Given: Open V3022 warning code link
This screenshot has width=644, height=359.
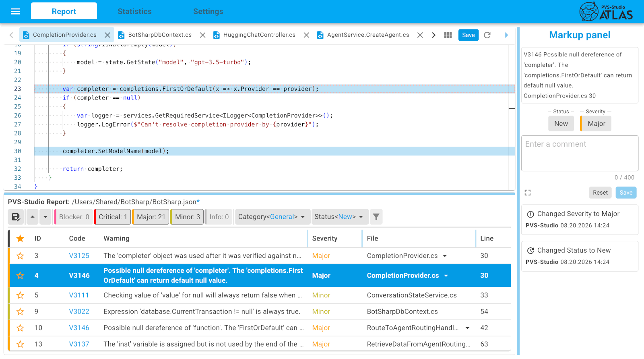Looking at the screenshot, I should (79, 311).
